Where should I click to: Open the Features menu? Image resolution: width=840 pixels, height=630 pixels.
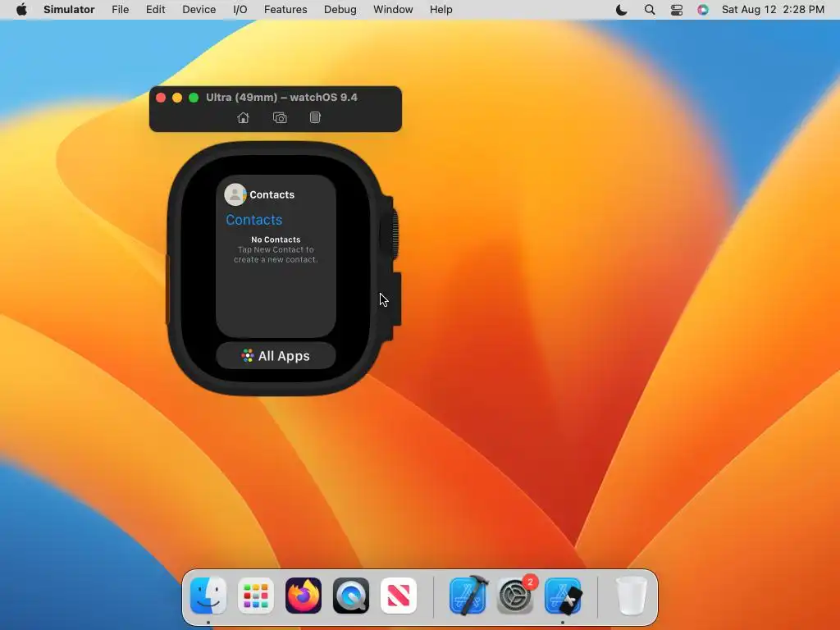click(x=285, y=10)
